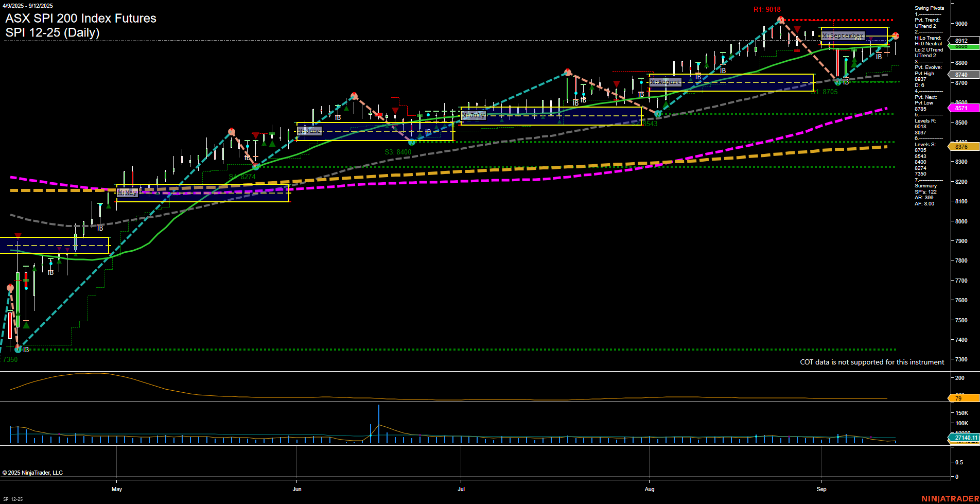
Task: Click the M-September monthly range label
Action: tap(843, 36)
